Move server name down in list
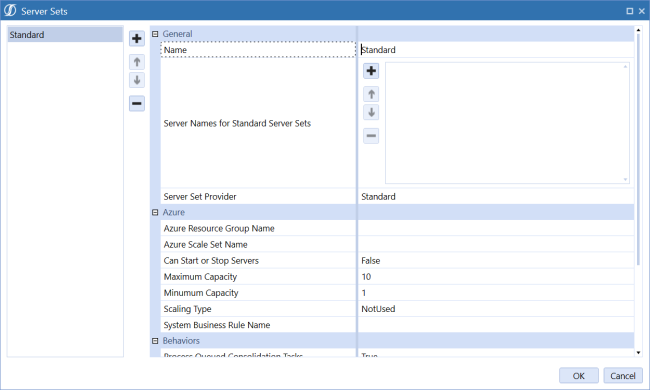650x390 pixels. point(371,112)
